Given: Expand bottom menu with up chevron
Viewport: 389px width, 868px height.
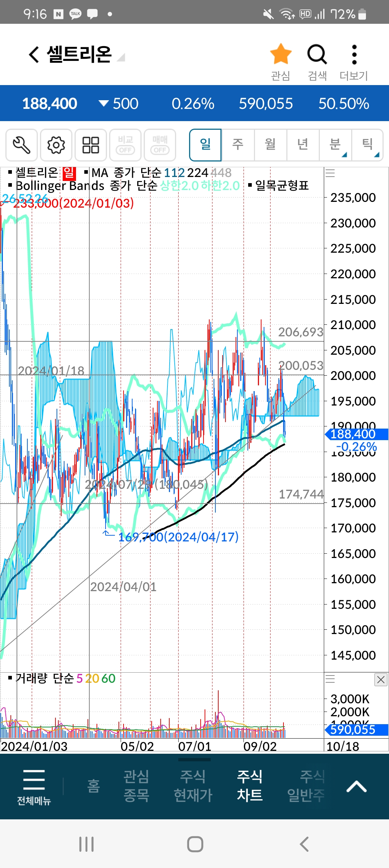Looking at the screenshot, I should 357,787.
